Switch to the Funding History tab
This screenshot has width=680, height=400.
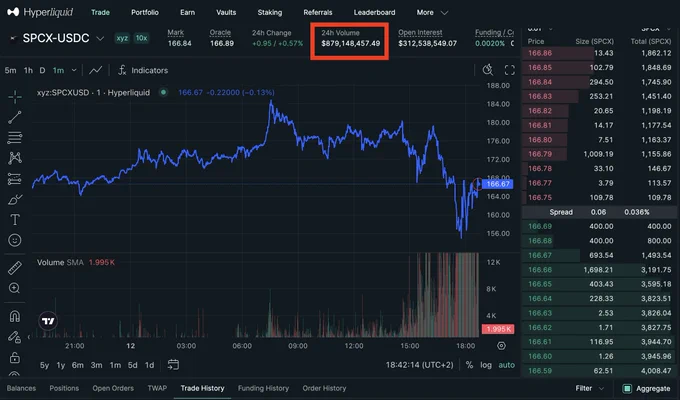pos(263,388)
